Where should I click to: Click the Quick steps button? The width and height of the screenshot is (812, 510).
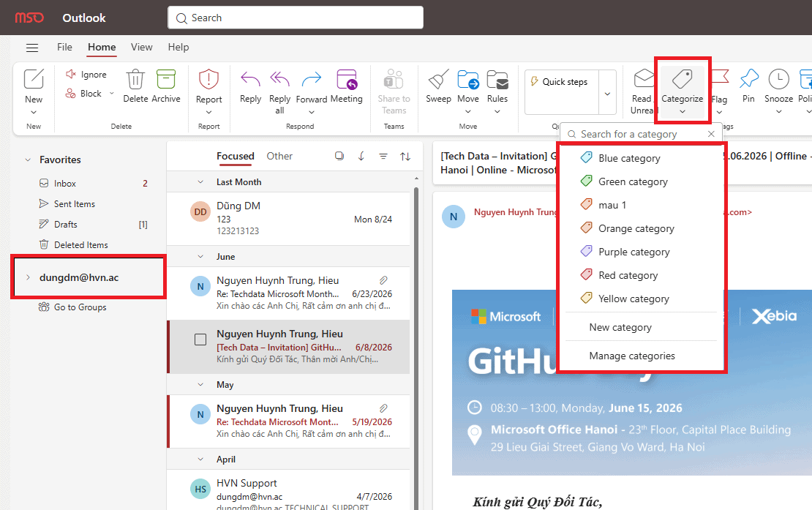coord(562,82)
